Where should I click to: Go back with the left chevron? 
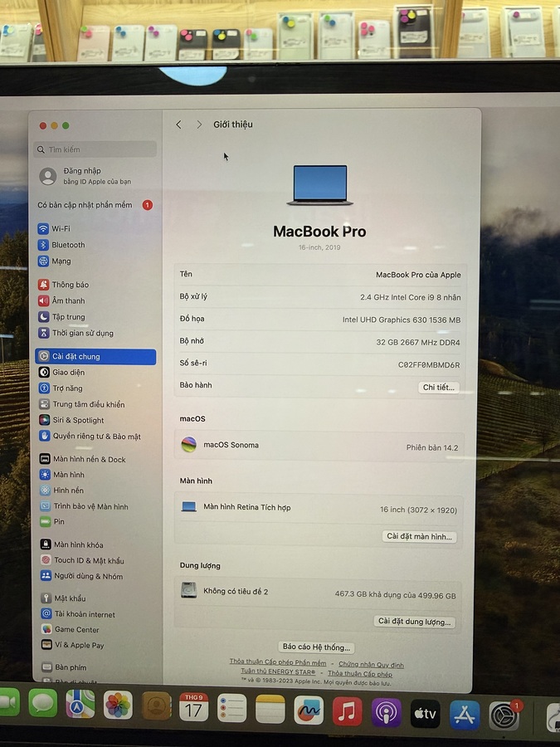[178, 124]
